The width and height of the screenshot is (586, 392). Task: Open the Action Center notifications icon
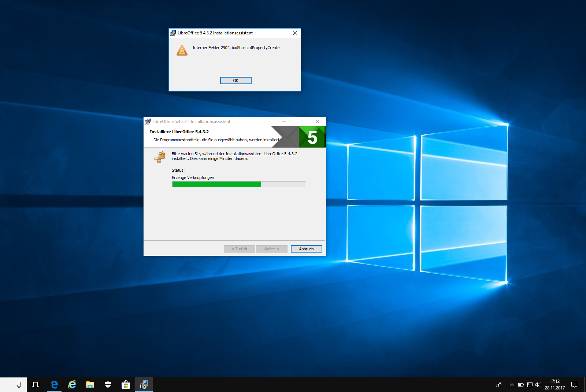(x=574, y=385)
